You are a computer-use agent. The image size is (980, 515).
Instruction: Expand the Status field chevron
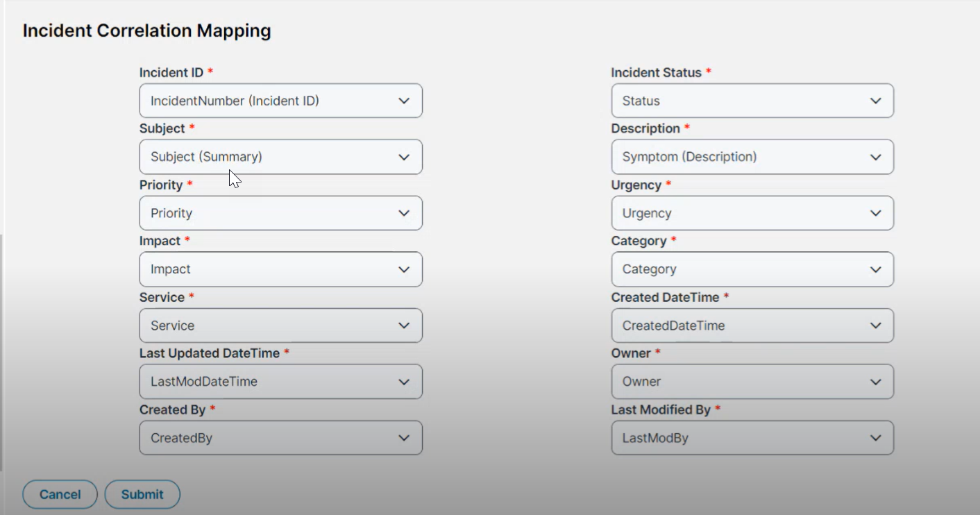[876, 100]
